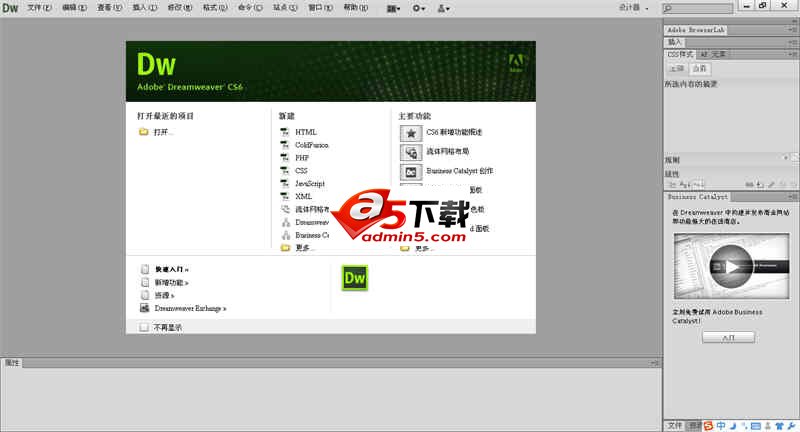This screenshot has height=432, width=800.
Task: Switch to the Adobe BrowserLab panel tab
Action: (x=695, y=30)
